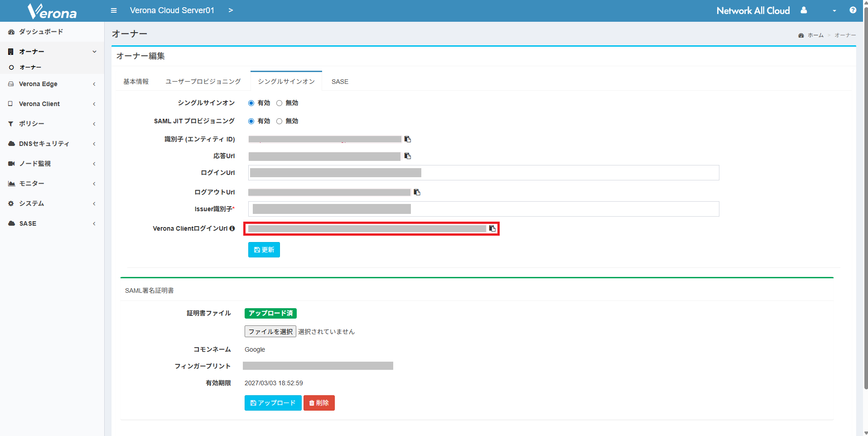Copy the ログアウトUrl value

[417, 192]
